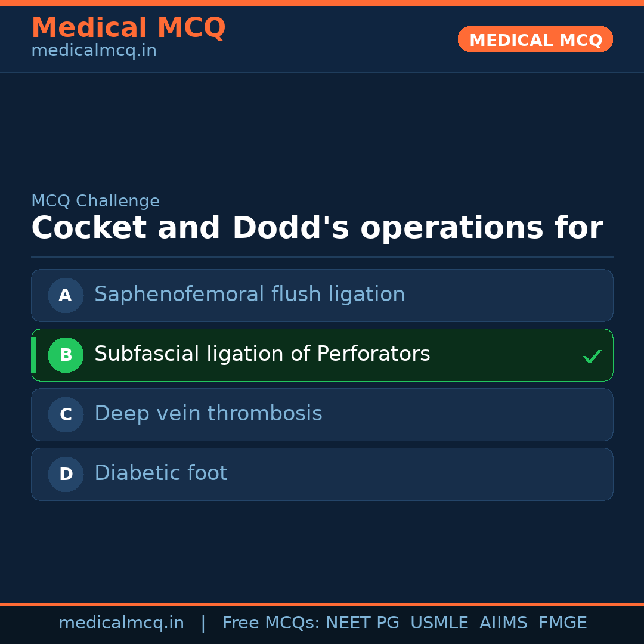Screen dimensions: 644x644
Task: Click the letter A circle badge
Action: (x=66, y=295)
